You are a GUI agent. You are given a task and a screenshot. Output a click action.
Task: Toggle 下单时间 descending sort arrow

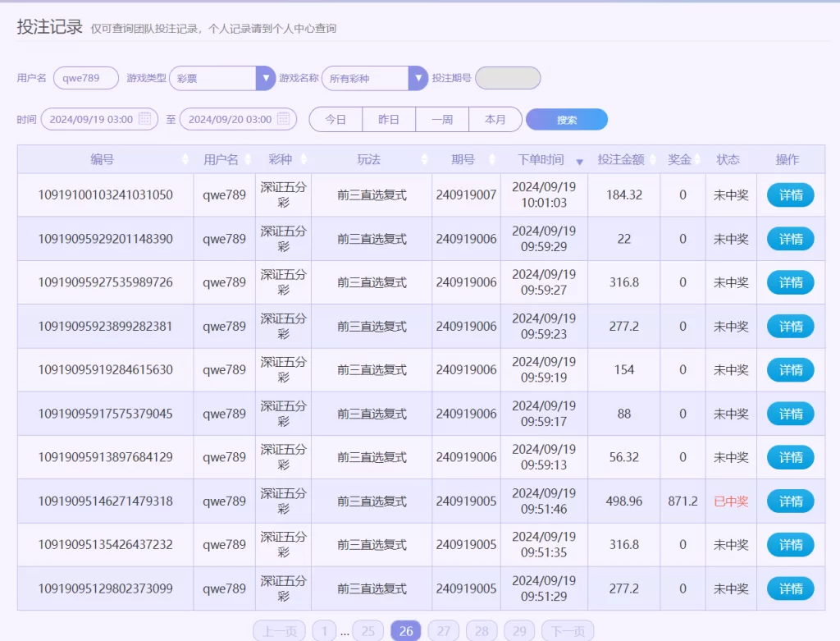(x=579, y=162)
